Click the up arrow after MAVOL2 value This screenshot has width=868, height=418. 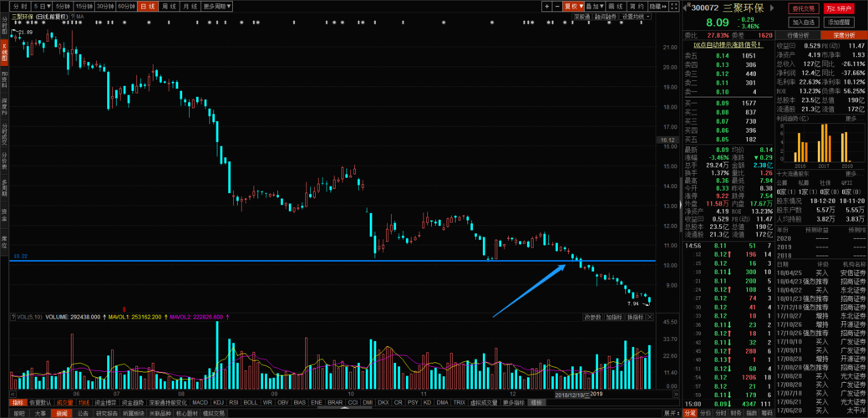coord(227,317)
